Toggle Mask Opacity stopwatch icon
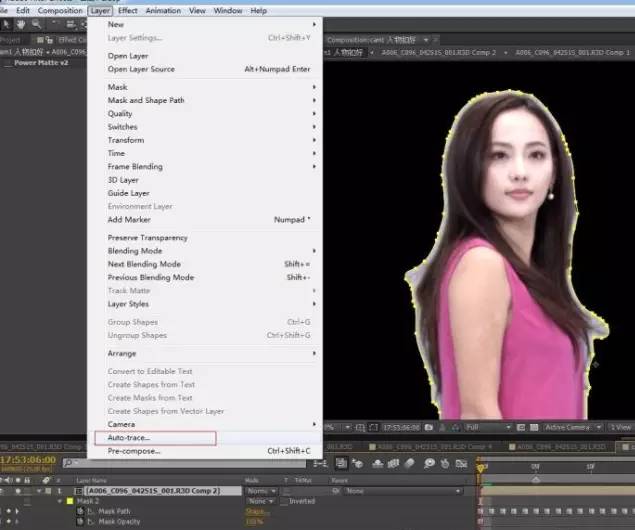The height and width of the screenshot is (530, 635). pyautogui.click(x=80, y=521)
